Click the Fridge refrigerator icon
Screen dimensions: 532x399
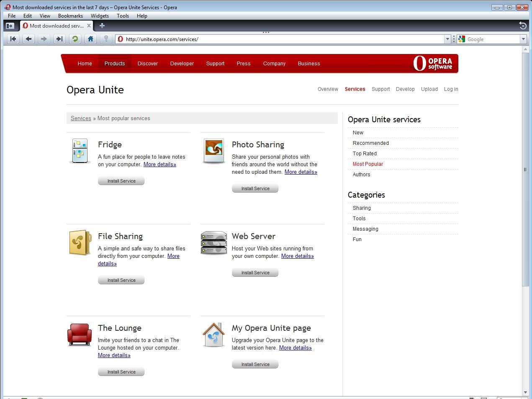coord(80,151)
